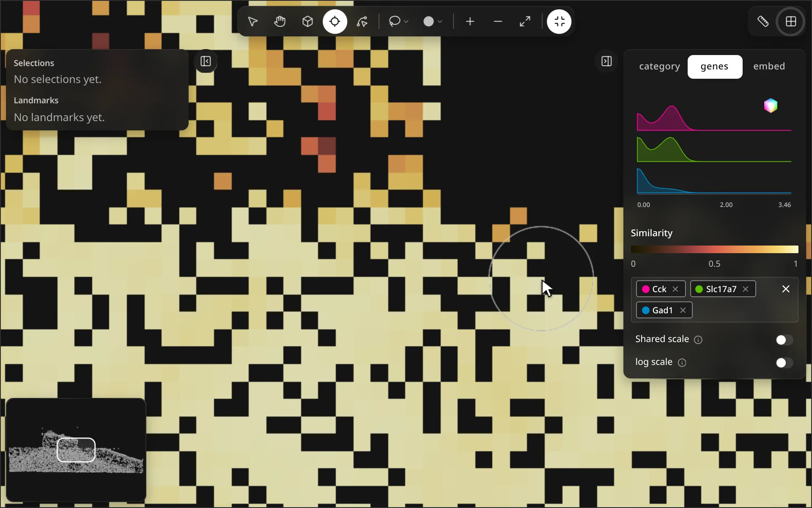Click the blue Gad1 histogram

click(714, 181)
